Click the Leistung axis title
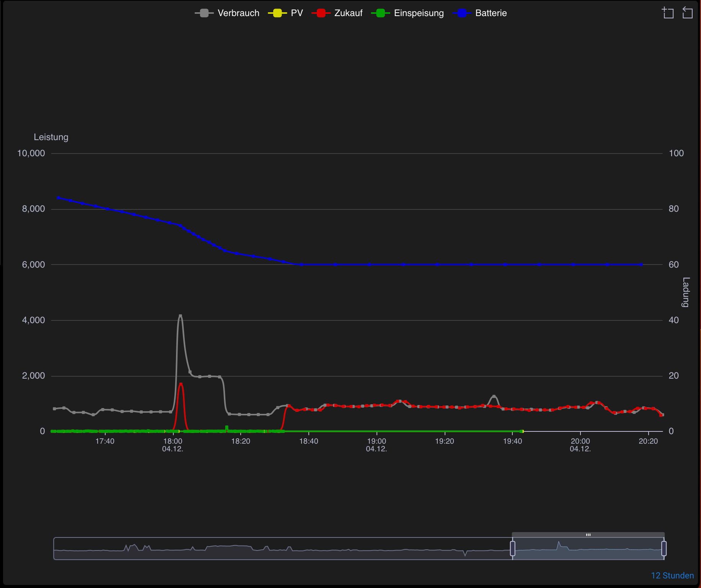The width and height of the screenshot is (701, 588). 51,137
